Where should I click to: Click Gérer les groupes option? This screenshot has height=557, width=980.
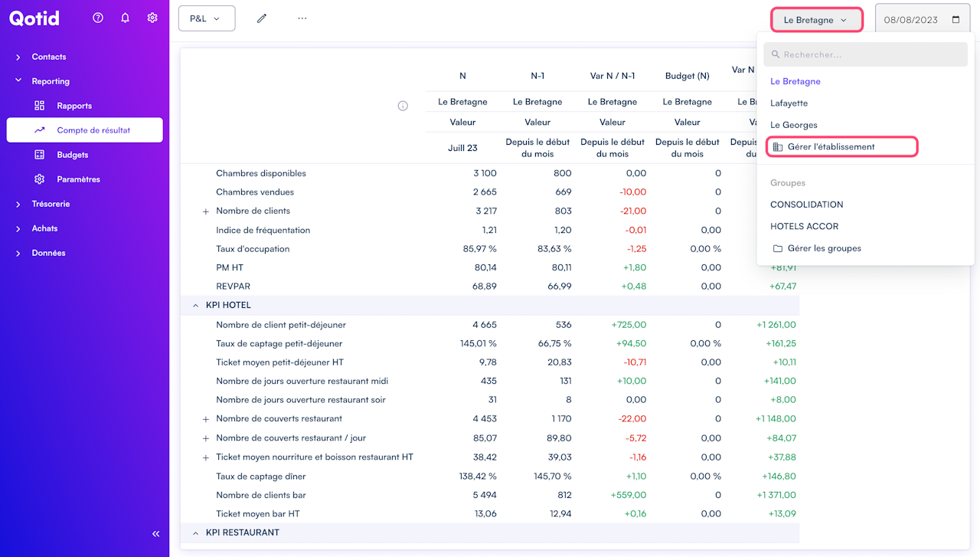point(824,248)
